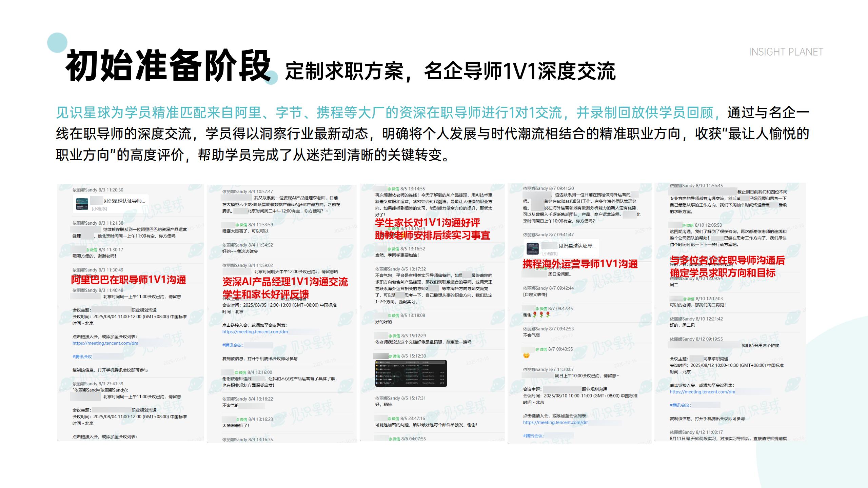Click the red caption 确定学员求职方向和目标
The image size is (868, 488).
pos(722,273)
